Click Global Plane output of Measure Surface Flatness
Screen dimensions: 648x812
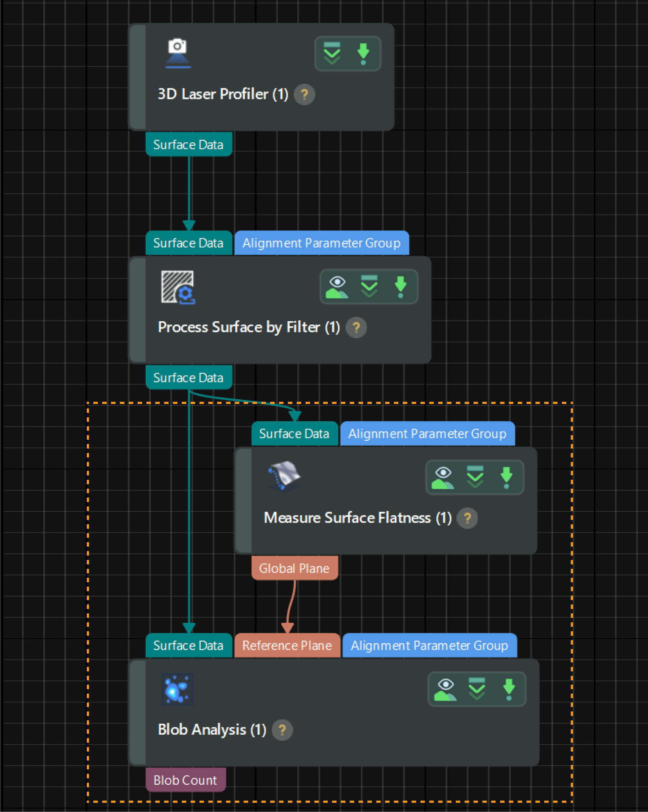(294, 568)
